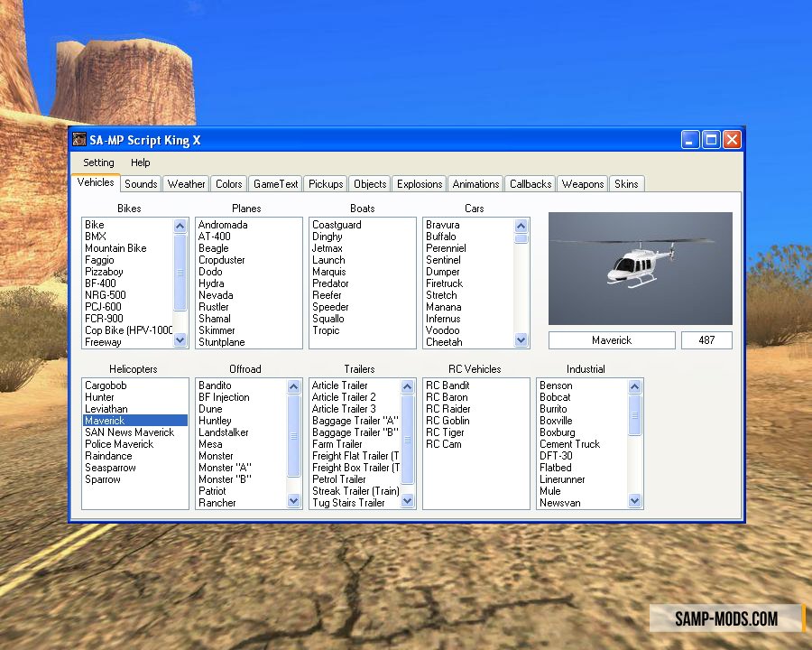The height and width of the screenshot is (650, 812).
Task: Open the Skins tab
Action: click(626, 184)
